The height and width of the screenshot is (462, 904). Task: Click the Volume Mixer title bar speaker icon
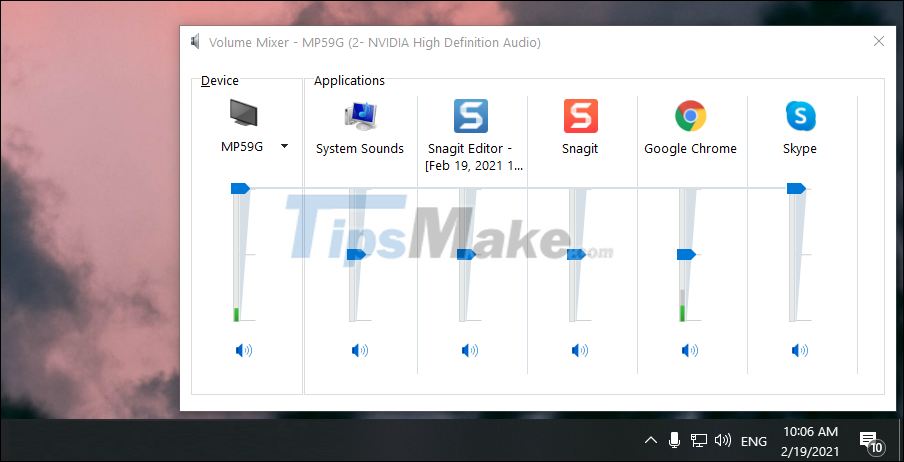click(195, 42)
